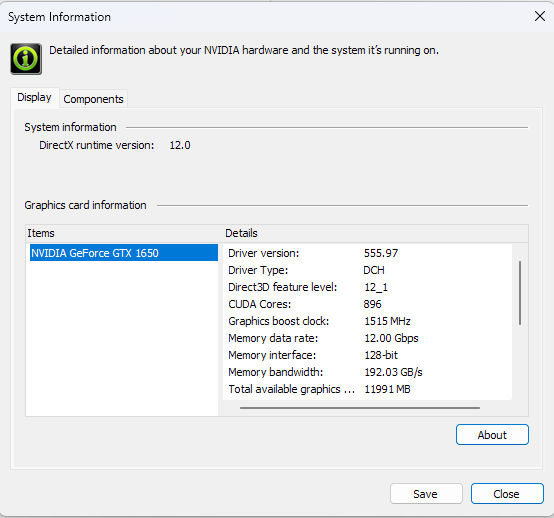Close the System Information window with X
The image size is (554, 518).
[540, 16]
